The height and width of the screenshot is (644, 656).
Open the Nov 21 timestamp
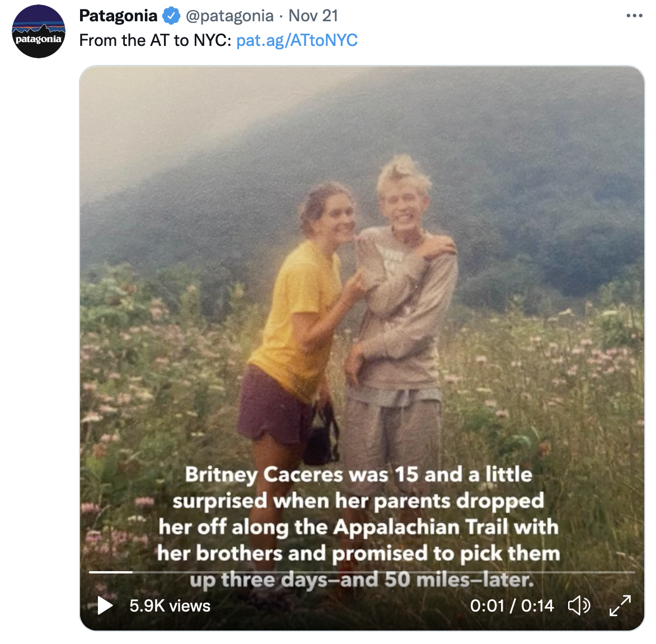pyautogui.click(x=313, y=16)
